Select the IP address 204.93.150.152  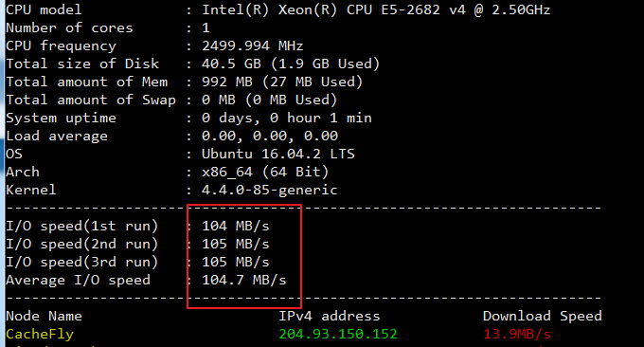(338, 335)
